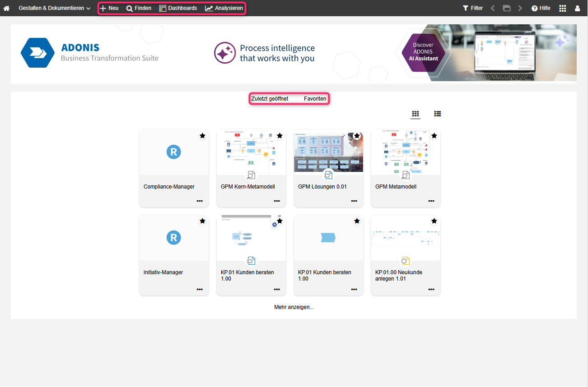The width and height of the screenshot is (588, 387).
Task: Click the GPM Lösungen model type icon
Action: pos(328,175)
